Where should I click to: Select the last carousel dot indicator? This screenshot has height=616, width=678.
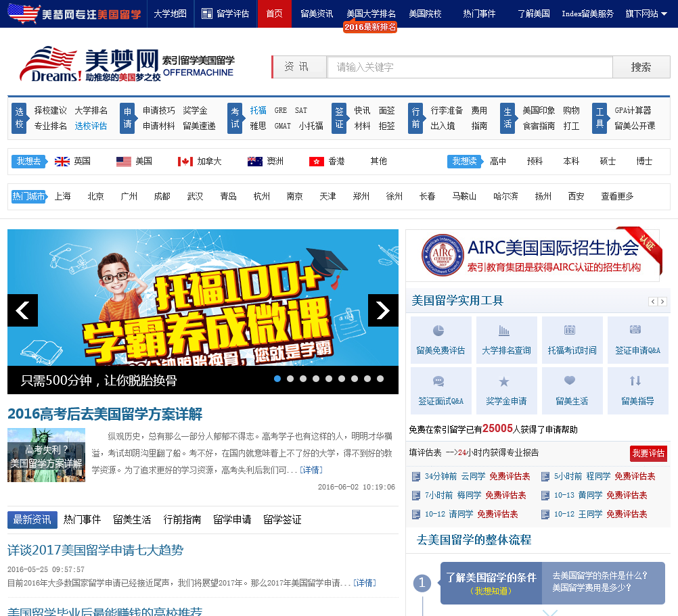[380, 379]
